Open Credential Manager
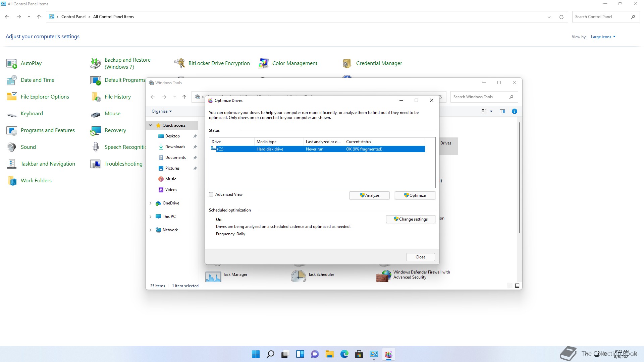 (372, 63)
